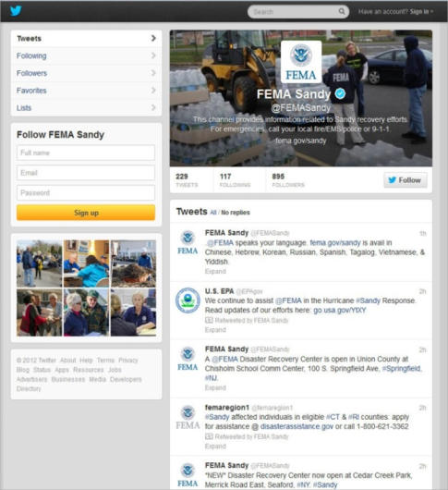Image resolution: width=448 pixels, height=490 pixels.
Task: Follow the FEMA Sandy account
Action: 406,180
